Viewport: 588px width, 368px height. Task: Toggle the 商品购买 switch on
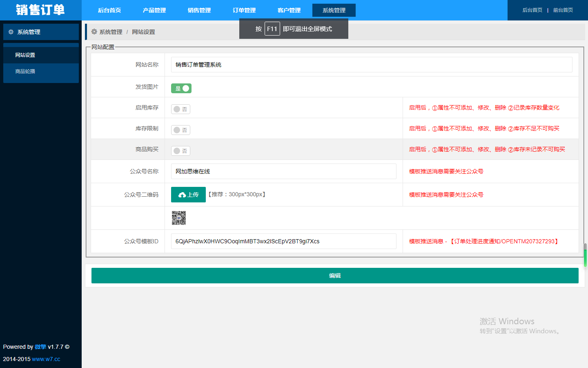(x=180, y=151)
